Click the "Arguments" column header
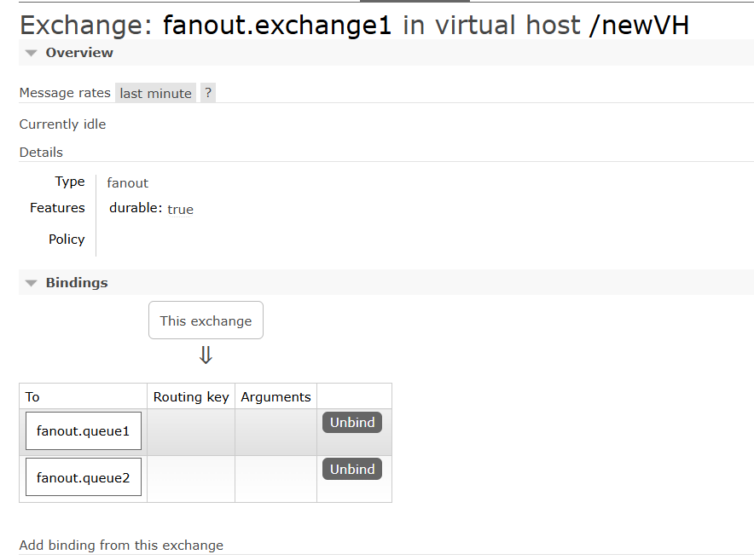The width and height of the screenshot is (754, 560). (275, 396)
